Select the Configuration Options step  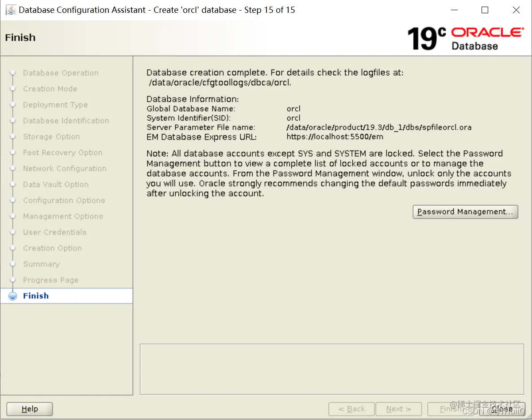tap(64, 200)
